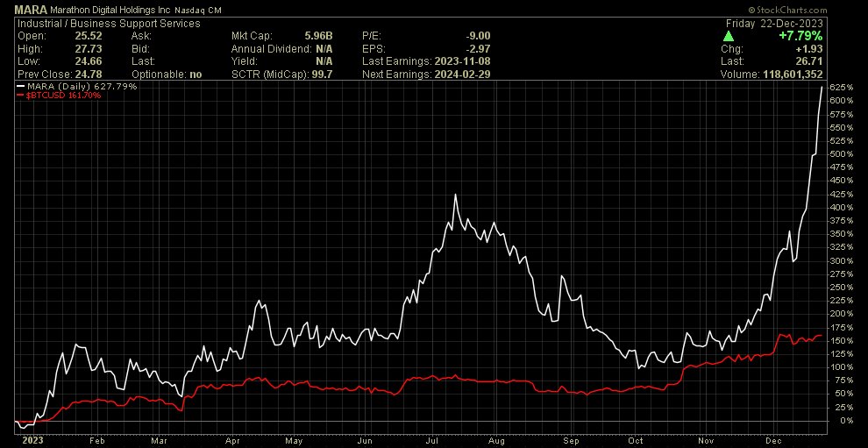Screen dimensions: 868x448
Task: Click the Nov x-axis label
Action: click(x=707, y=441)
